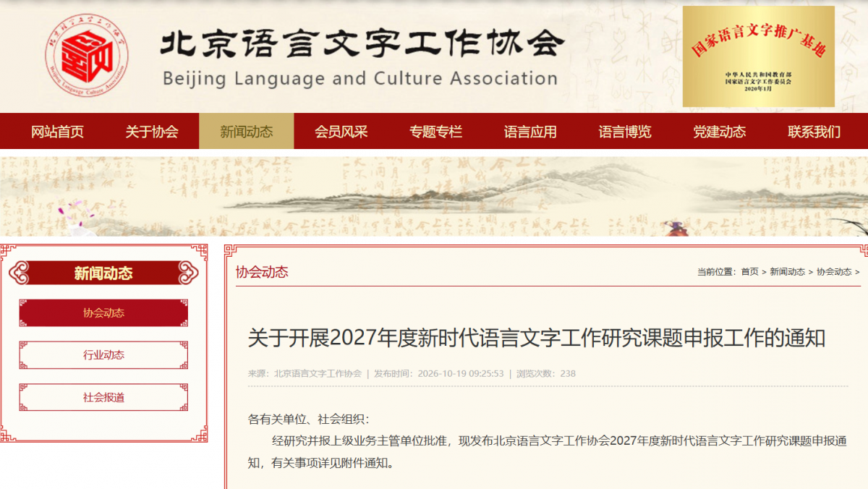
Task: Click the 北京语言文字工作协会 site title
Action: click(x=361, y=44)
